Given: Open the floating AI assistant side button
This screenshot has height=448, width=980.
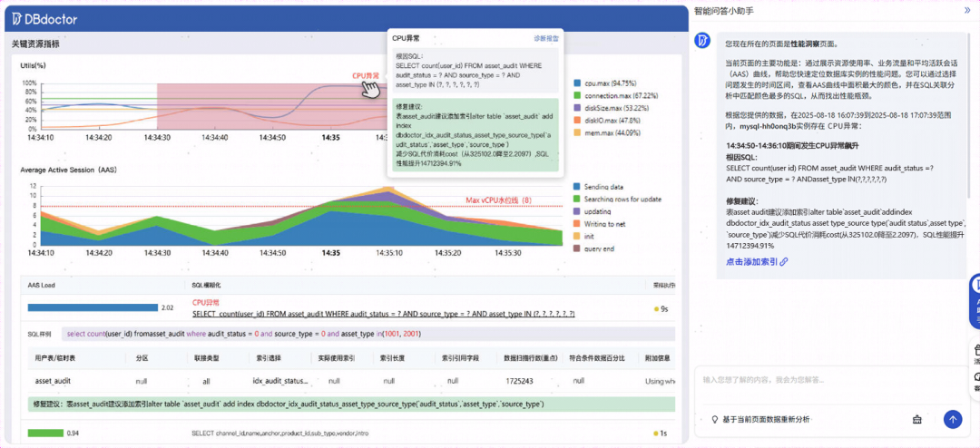Looking at the screenshot, I should click(x=975, y=300).
